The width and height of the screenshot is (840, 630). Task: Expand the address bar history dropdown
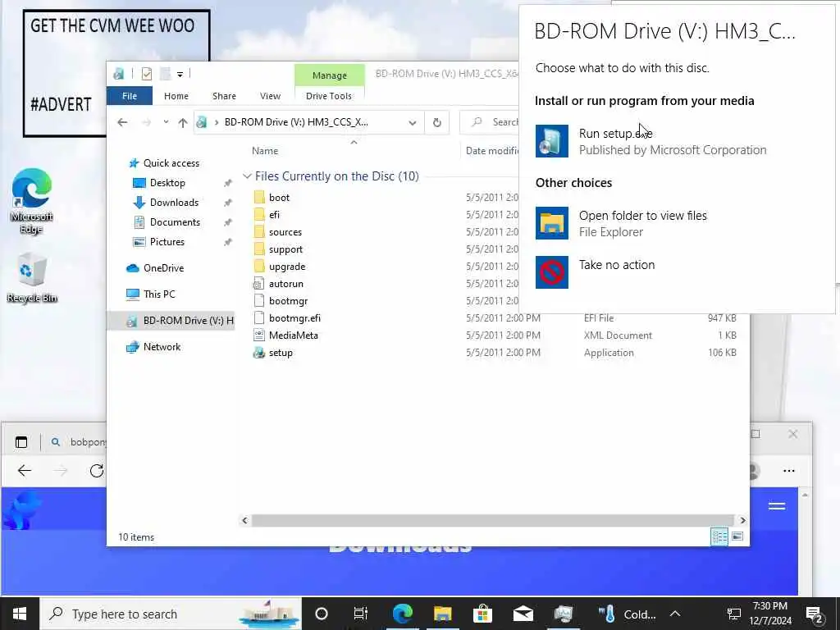413,123
